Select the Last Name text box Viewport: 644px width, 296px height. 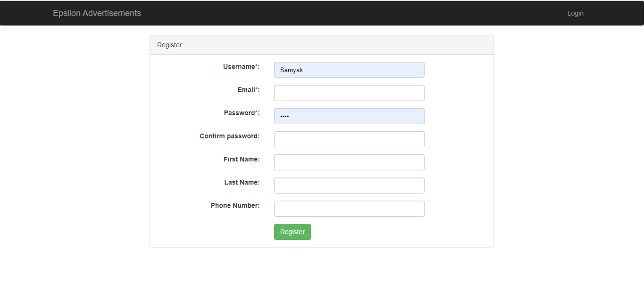(349, 186)
